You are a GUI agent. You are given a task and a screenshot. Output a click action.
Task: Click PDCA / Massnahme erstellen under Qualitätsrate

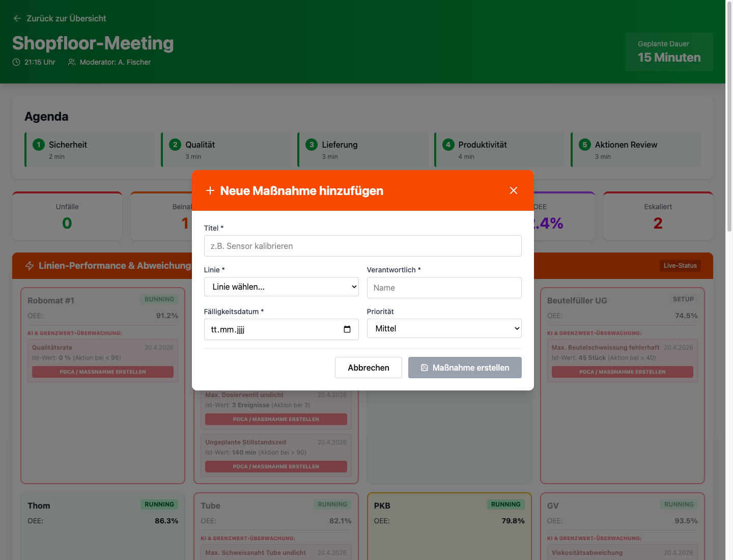[x=102, y=372]
